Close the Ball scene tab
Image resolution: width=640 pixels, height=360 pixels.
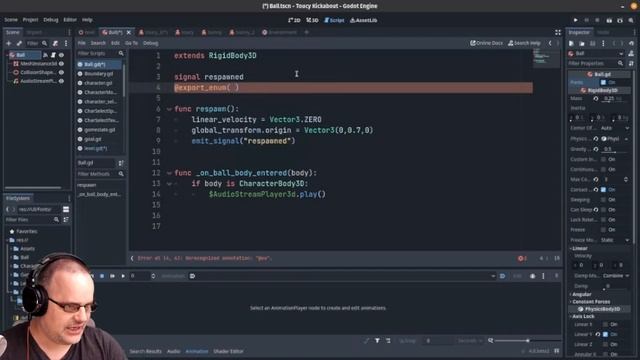point(129,32)
